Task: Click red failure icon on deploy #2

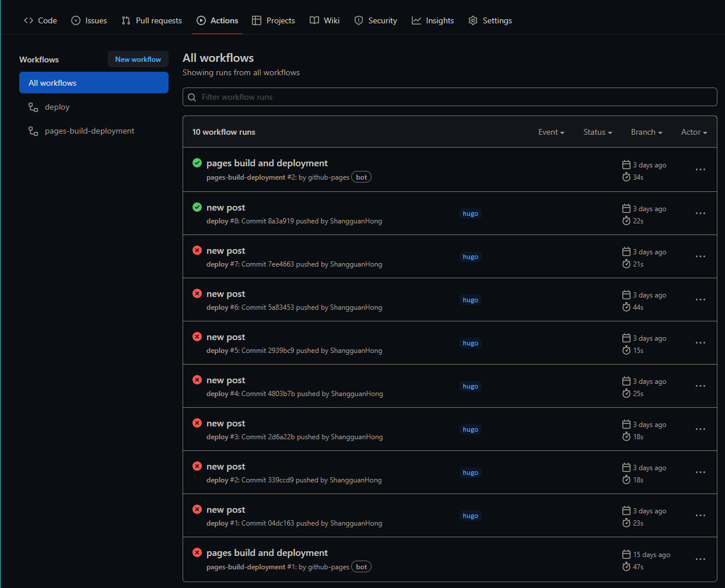Action: pyautogui.click(x=197, y=466)
